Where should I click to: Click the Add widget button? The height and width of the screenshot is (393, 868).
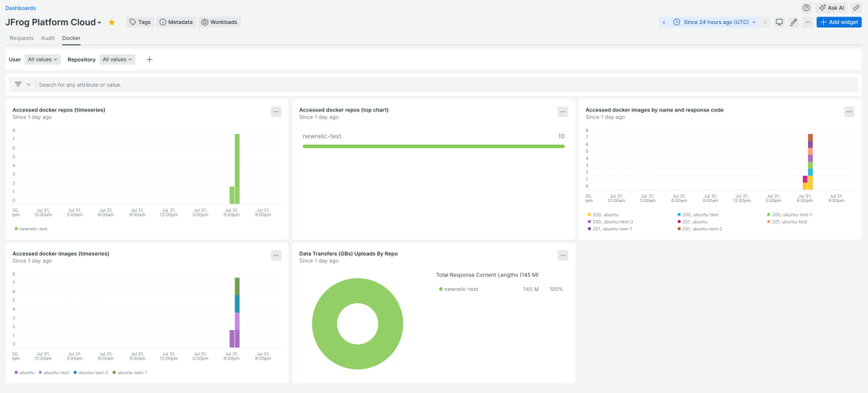pyautogui.click(x=838, y=22)
